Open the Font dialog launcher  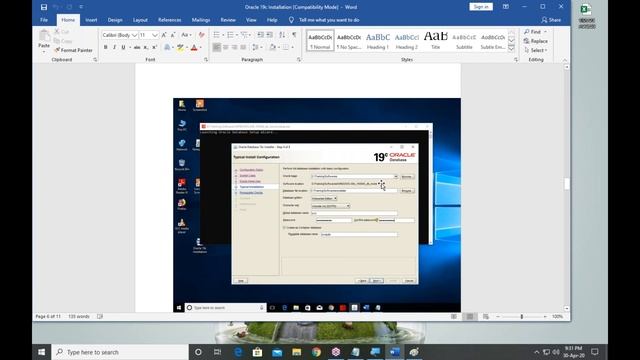(206, 60)
